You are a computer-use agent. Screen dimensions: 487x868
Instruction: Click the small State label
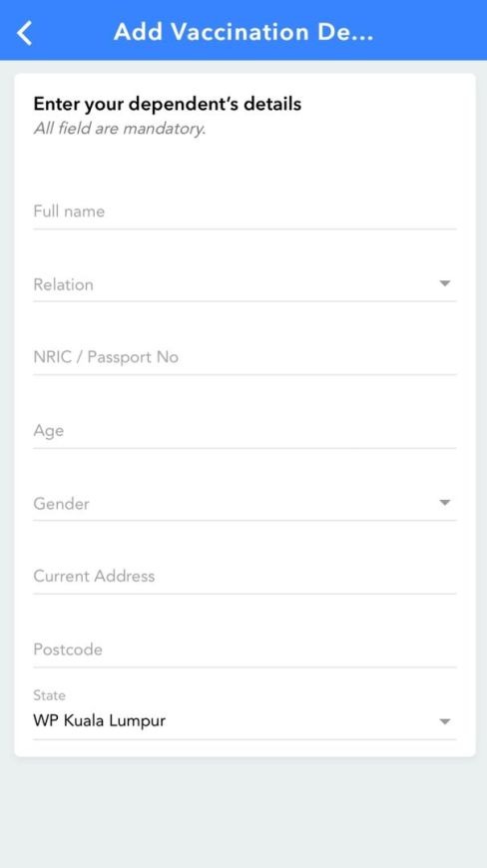pyautogui.click(x=49, y=695)
